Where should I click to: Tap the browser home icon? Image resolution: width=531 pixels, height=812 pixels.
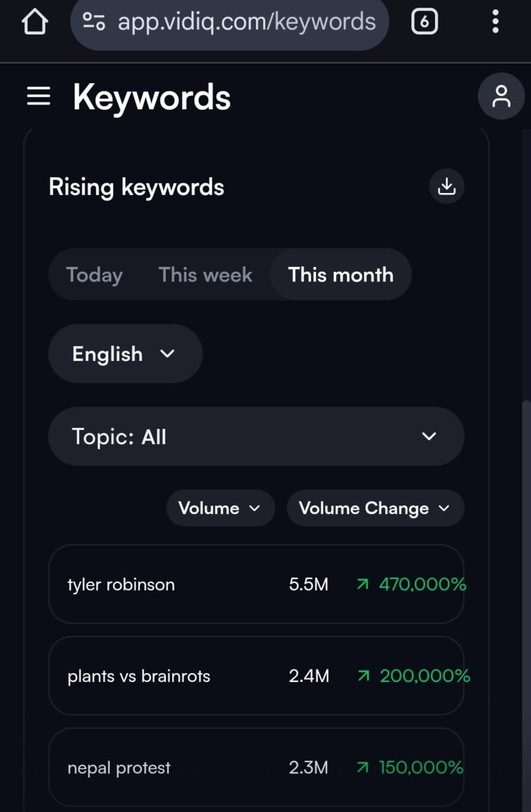click(35, 22)
